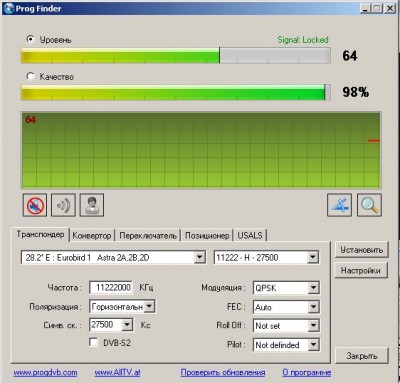Switch to the Конвертор tab
Screen dimensions: 400x383
[x=92, y=236]
